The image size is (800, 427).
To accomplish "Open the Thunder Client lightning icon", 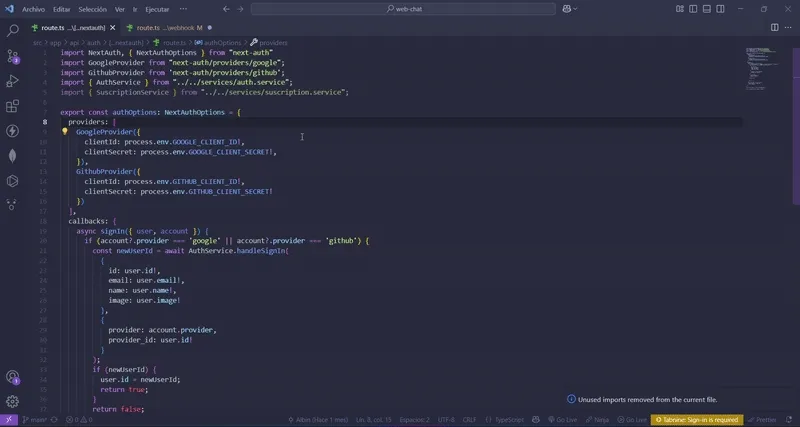I will point(12,131).
